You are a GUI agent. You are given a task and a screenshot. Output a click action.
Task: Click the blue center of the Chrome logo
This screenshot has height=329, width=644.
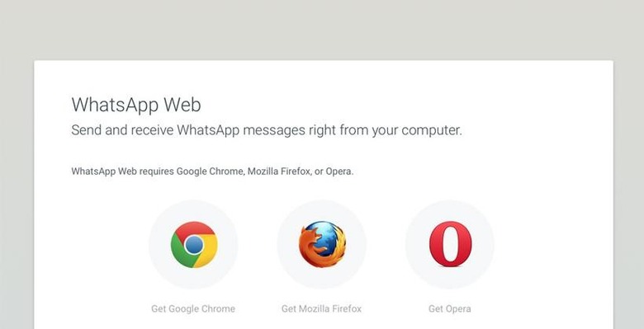194,245
